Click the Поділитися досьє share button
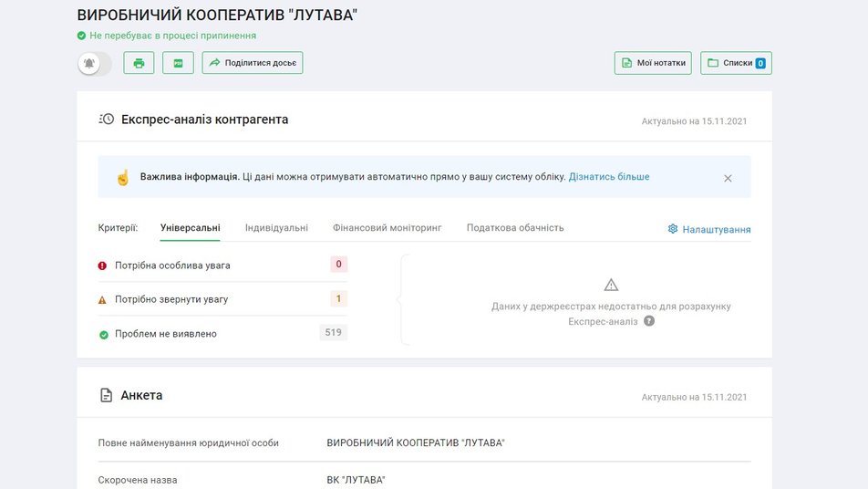The image size is (868, 489). pos(252,63)
